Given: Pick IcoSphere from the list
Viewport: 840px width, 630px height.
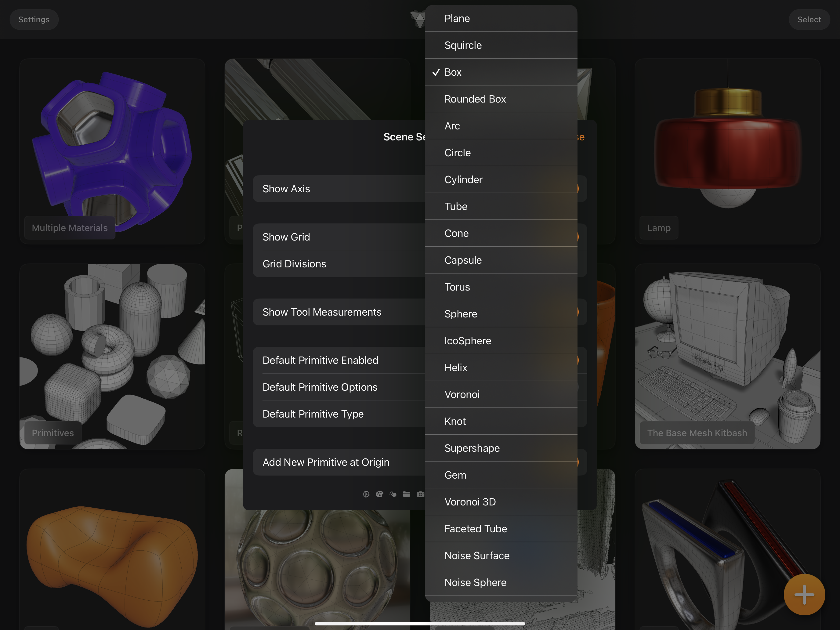Looking at the screenshot, I should tap(501, 341).
